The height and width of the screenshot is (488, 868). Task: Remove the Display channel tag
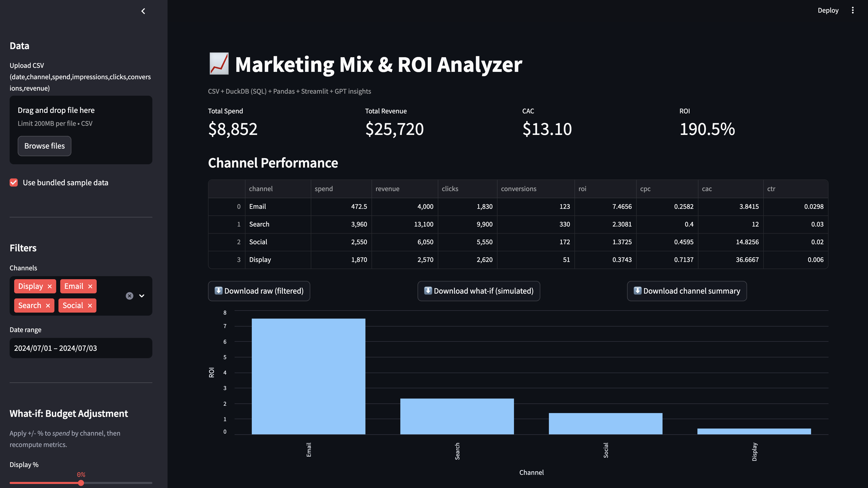(x=50, y=287)
